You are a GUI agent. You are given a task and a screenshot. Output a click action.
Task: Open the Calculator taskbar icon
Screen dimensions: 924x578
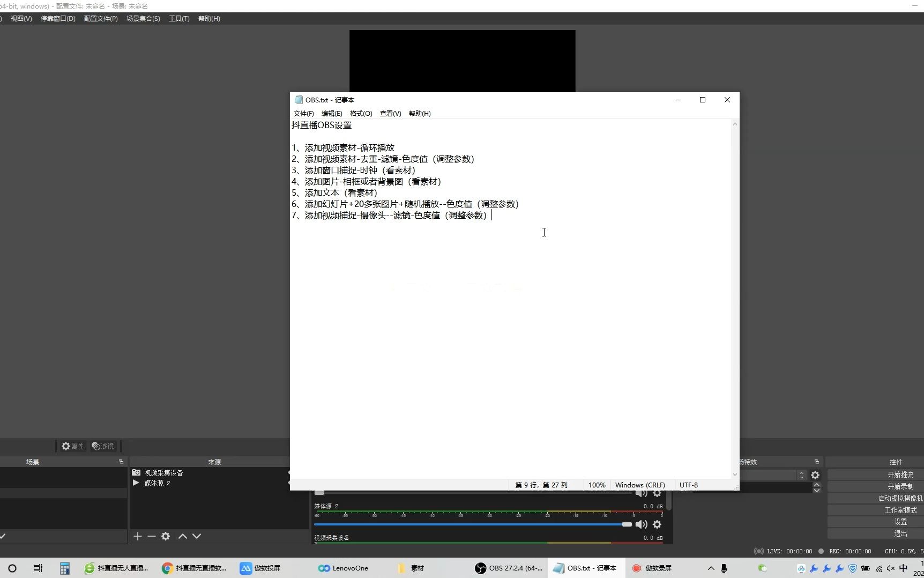click(65, 568)
